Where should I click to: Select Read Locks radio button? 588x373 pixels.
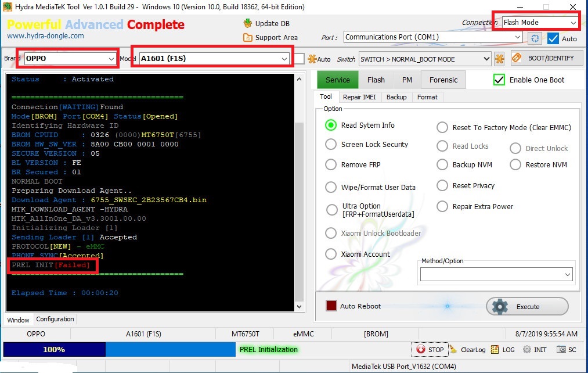(442, 146)
